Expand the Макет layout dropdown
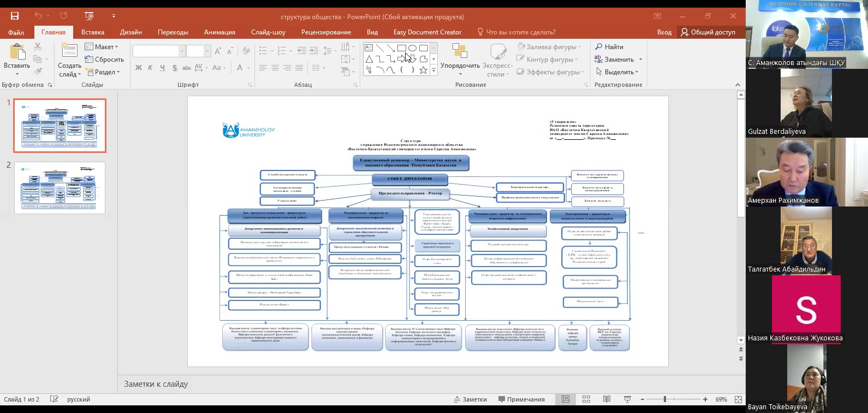Image resolution: width=868 pixels, height=413 pixels. (x=102, y=47)
